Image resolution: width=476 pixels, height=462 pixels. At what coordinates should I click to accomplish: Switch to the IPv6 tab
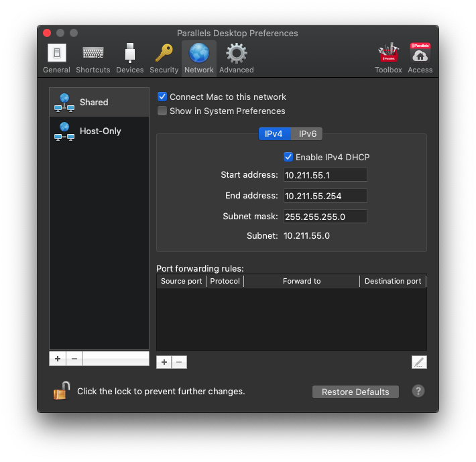coord(307,134)
